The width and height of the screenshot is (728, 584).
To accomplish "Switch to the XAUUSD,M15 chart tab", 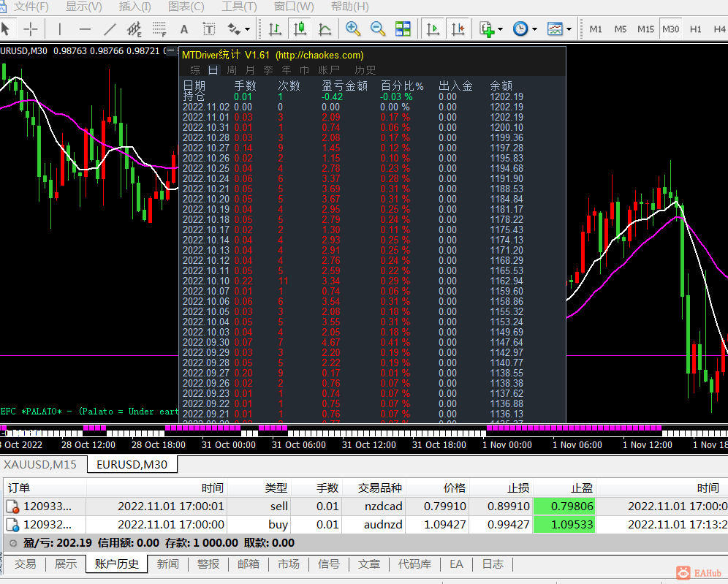I will click(x=40, y=464).
